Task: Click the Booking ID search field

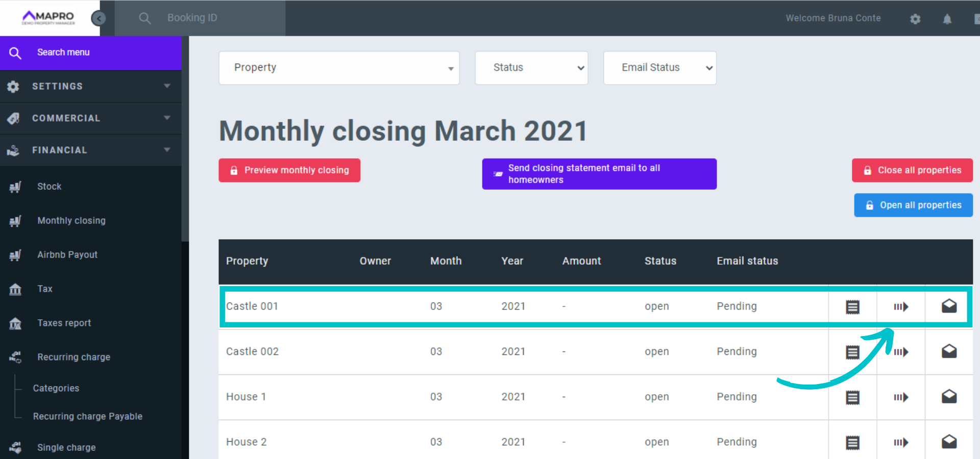Action: (214, 18)
